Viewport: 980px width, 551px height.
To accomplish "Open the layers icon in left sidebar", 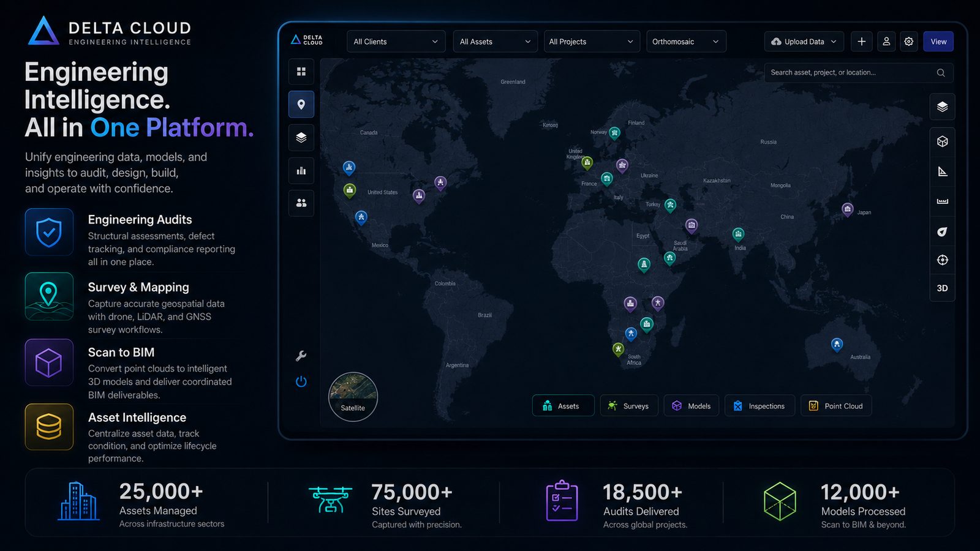I will tap(301, 137).
